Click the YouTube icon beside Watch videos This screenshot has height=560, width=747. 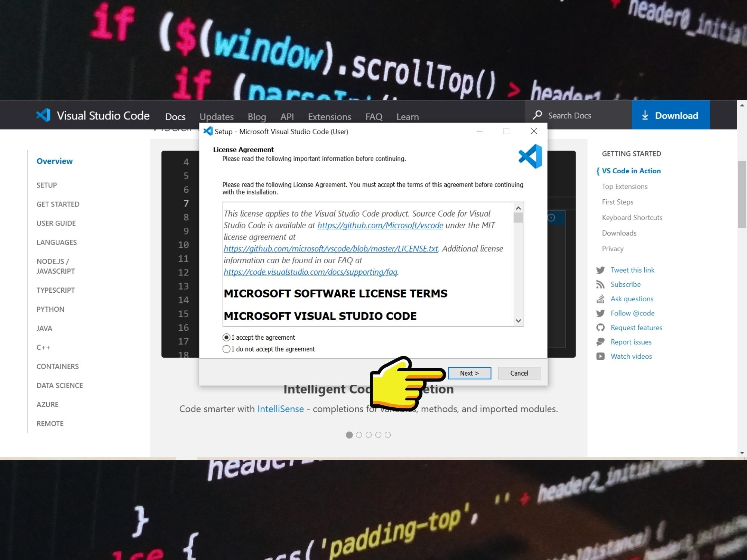click(601, 357)
